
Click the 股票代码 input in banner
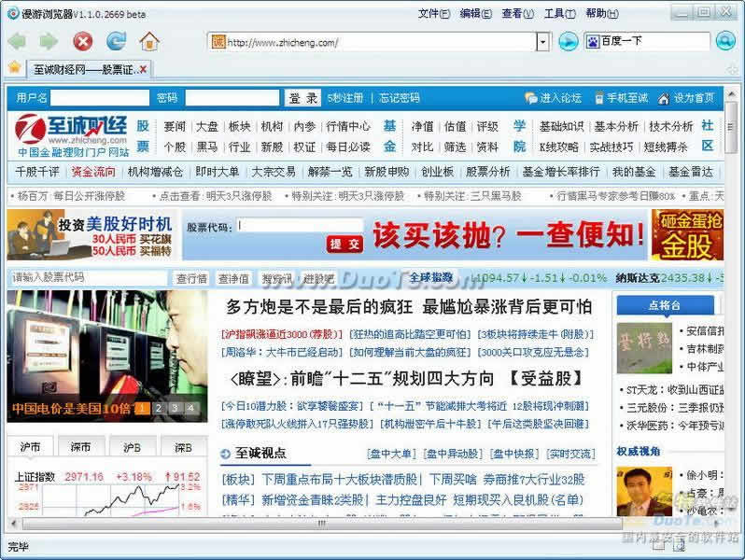tap(301, 225)
